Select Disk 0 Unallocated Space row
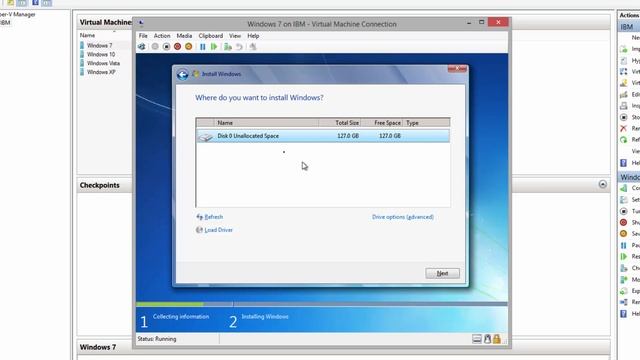This screenshot has width=640, height=360. pos(323,136)
